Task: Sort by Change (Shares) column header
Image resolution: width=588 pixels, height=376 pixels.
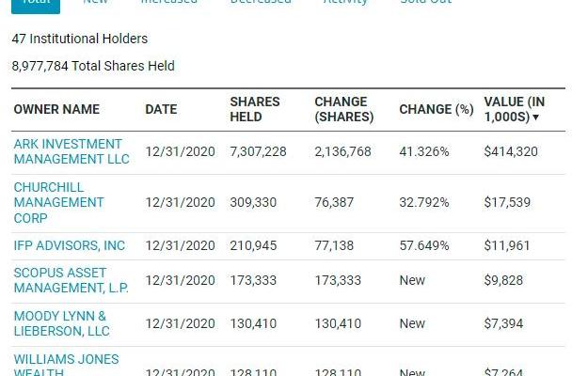Action: (x=343, y=109)
